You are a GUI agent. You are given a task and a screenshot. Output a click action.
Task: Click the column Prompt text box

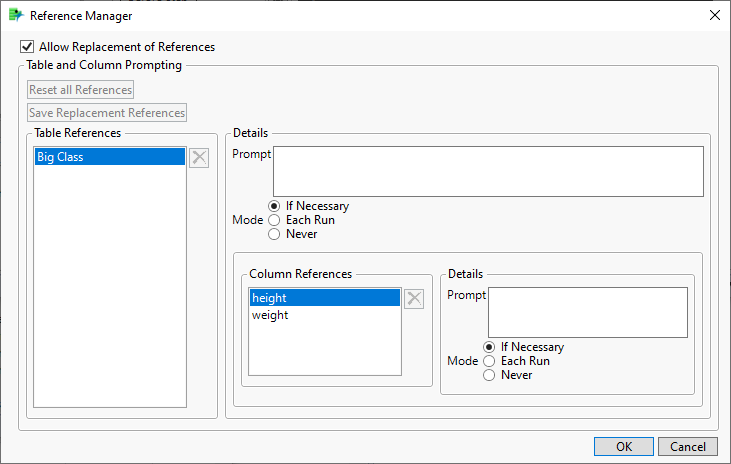tap(587, 313)
